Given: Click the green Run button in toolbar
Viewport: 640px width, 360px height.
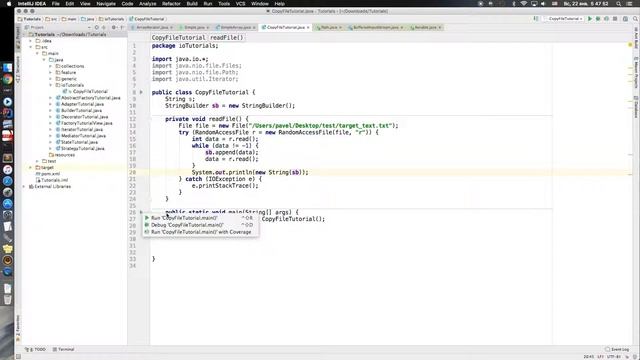Looking at the screenshot, I should coord(590,19).
